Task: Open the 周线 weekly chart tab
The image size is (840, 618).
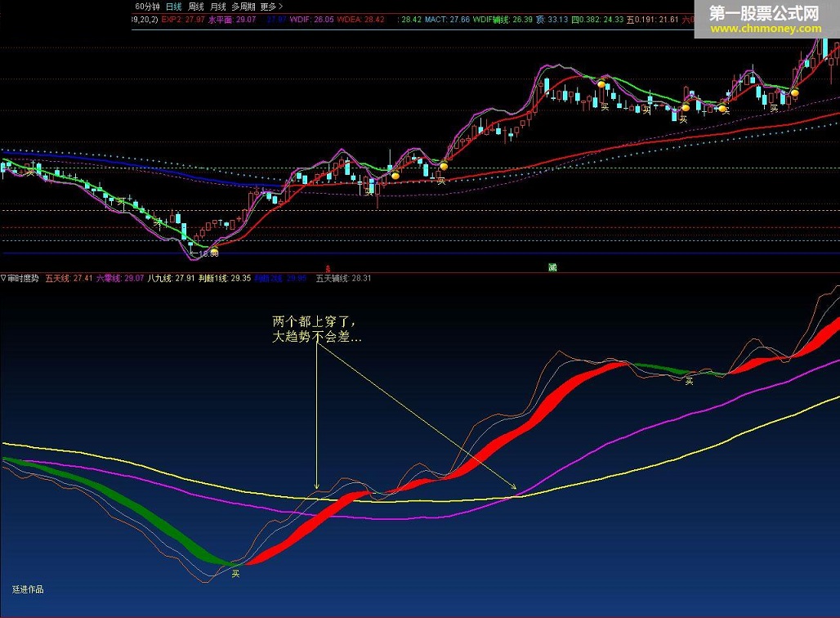Action: point(196,7)
